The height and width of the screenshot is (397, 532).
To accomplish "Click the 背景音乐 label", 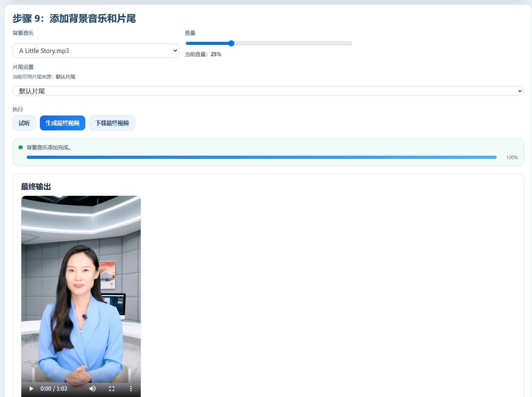I will click(x=23, y=33).
